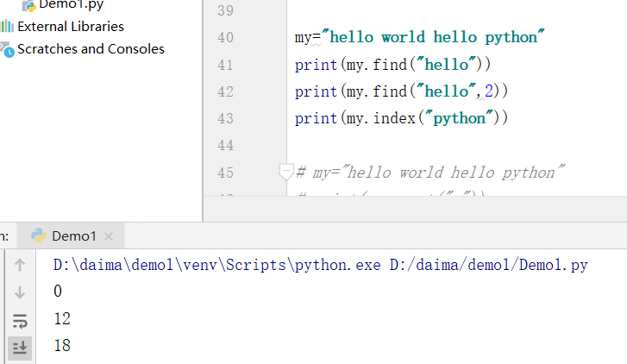Click the D:/daima/demo1/Demo1.py path in console
The height and width of the screenshot is (364, 627).
[x=489, y=265]
